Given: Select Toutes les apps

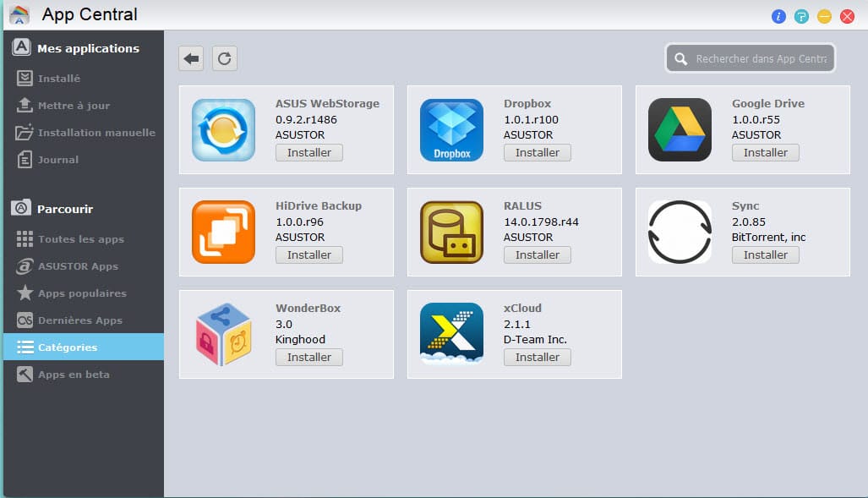Looking at the screenshot, I should (x=84, y=238).
